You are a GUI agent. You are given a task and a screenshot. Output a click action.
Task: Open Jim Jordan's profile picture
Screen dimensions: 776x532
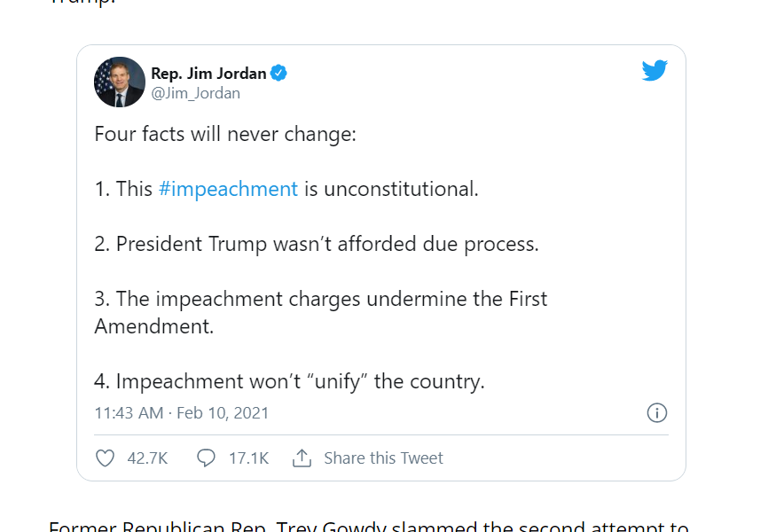[120, 82]
